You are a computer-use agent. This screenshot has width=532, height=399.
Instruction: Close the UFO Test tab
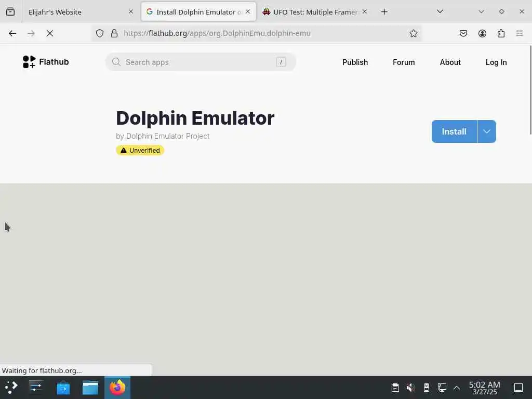(365, 11)
